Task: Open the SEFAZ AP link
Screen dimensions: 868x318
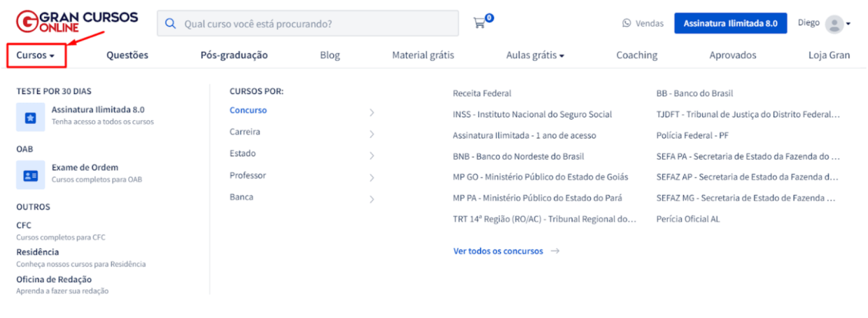Action: coord(748,177)
